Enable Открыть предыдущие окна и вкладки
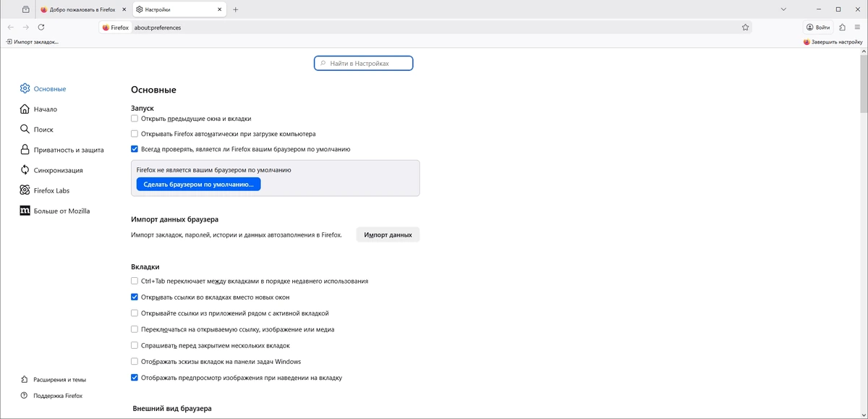Viewport: 868px width, 419px height. [x=135, y=119]
